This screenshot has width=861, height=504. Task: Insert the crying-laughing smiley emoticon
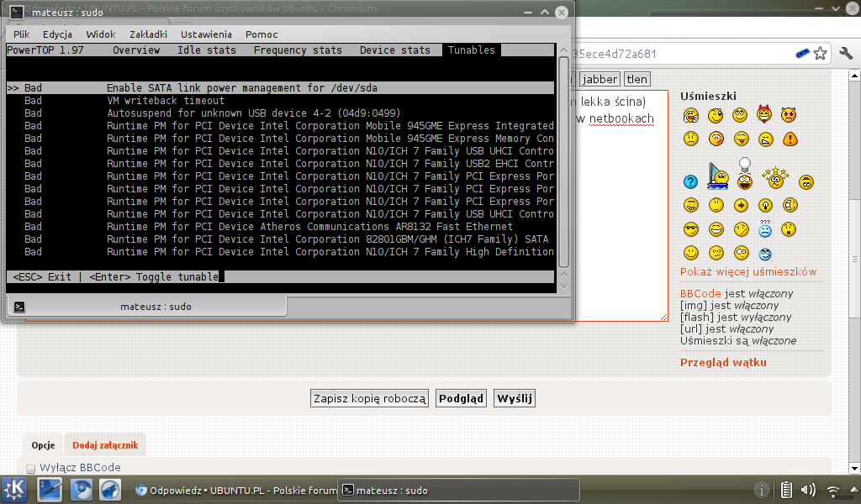click(x=691, y=115)
